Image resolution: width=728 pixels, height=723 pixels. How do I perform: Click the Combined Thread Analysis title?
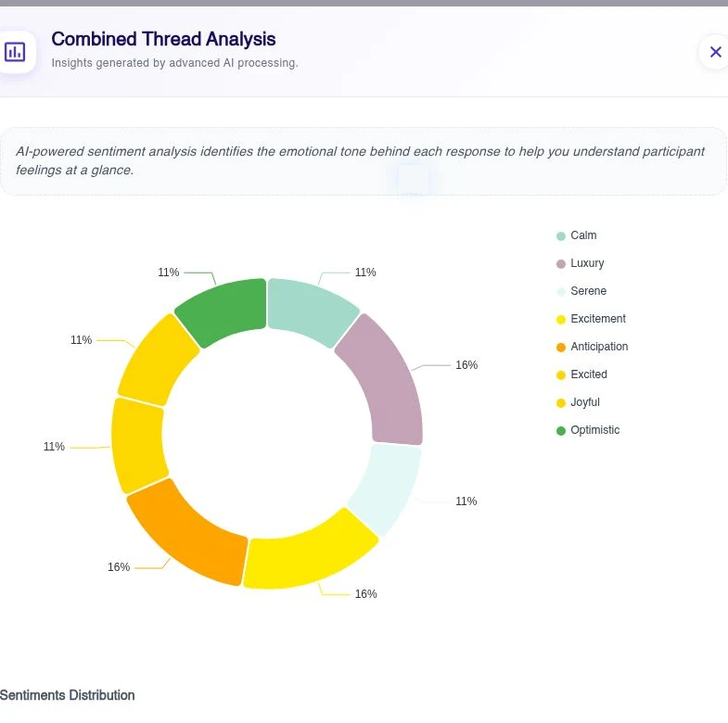(x=163, y=39)
